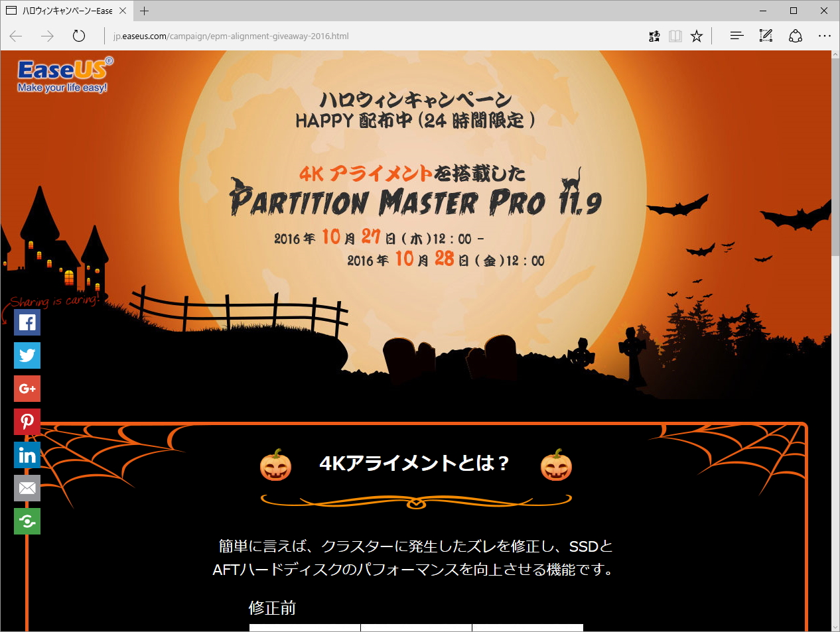The height and width of the screenshot is (632, 840).
Task: Share the page on Facebook
Action: point(27,322)
